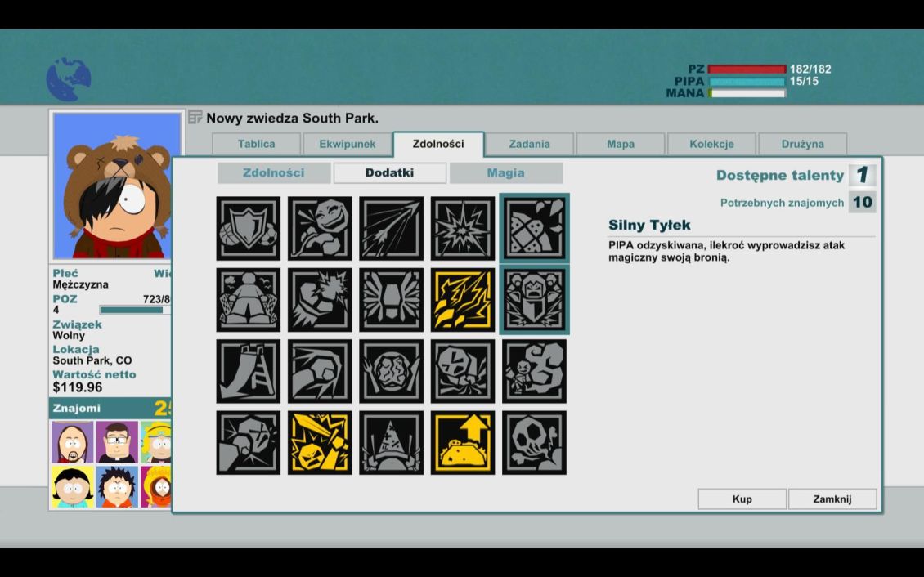924x577 pixels.
Task: Click the bandage Silny Tyłek perk icon
Action: [534, 229]
